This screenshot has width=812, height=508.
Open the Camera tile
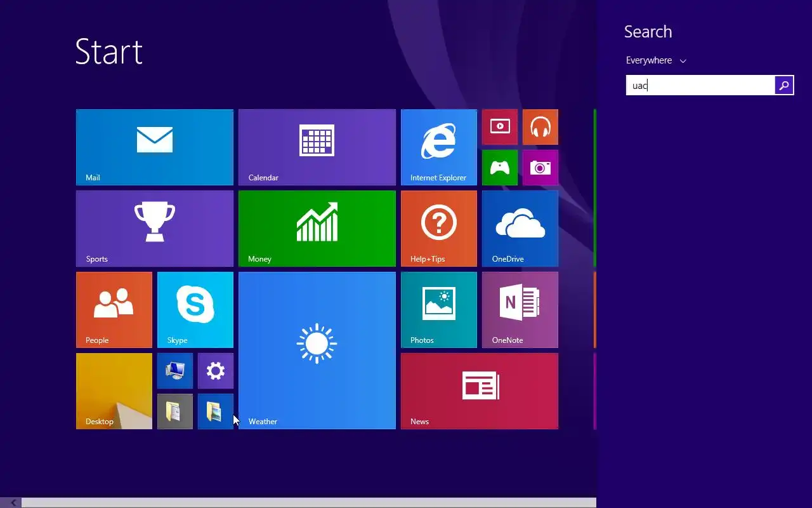click(540, 168)
